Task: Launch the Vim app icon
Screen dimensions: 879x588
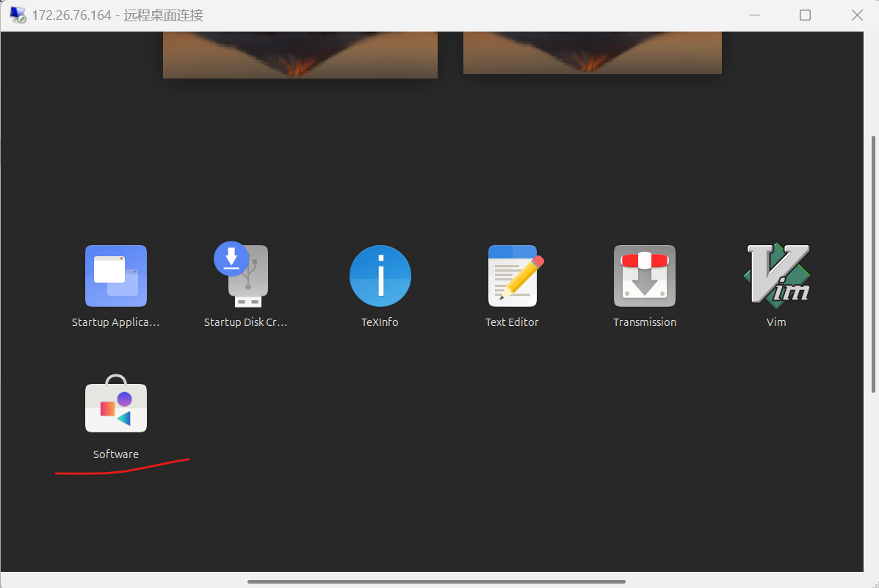Action: (777, 275)
